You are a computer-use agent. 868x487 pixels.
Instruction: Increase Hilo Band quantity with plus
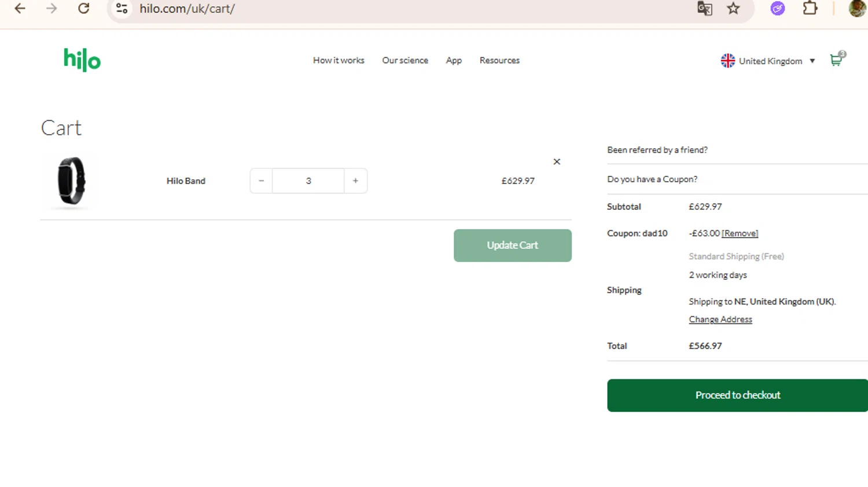pos(355,181)
